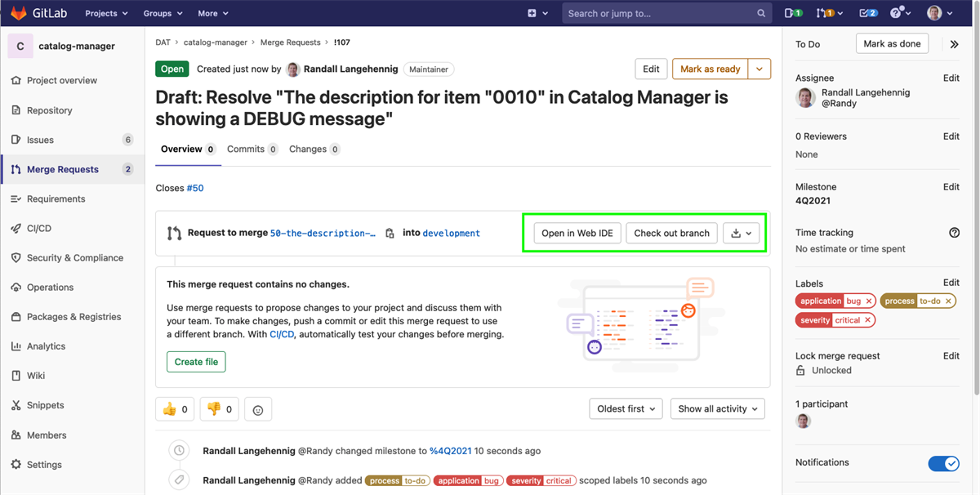This screenshot has height=495, width=980.
Task: Open the Oldest first sort dropdown
Action: (626, 408)
